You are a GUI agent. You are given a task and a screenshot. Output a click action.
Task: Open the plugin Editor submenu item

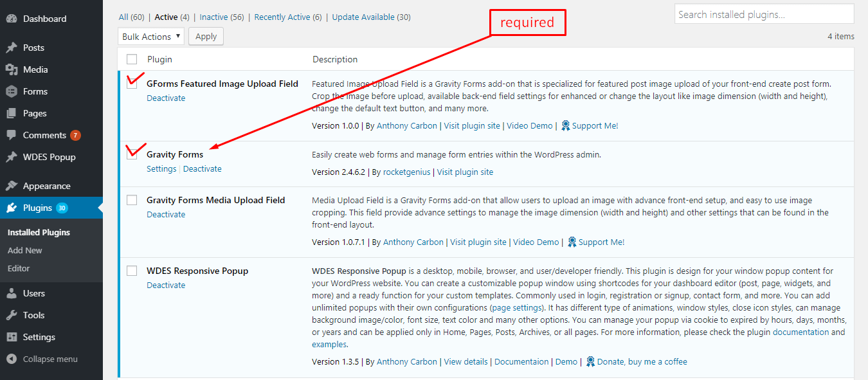pos(19,268)
